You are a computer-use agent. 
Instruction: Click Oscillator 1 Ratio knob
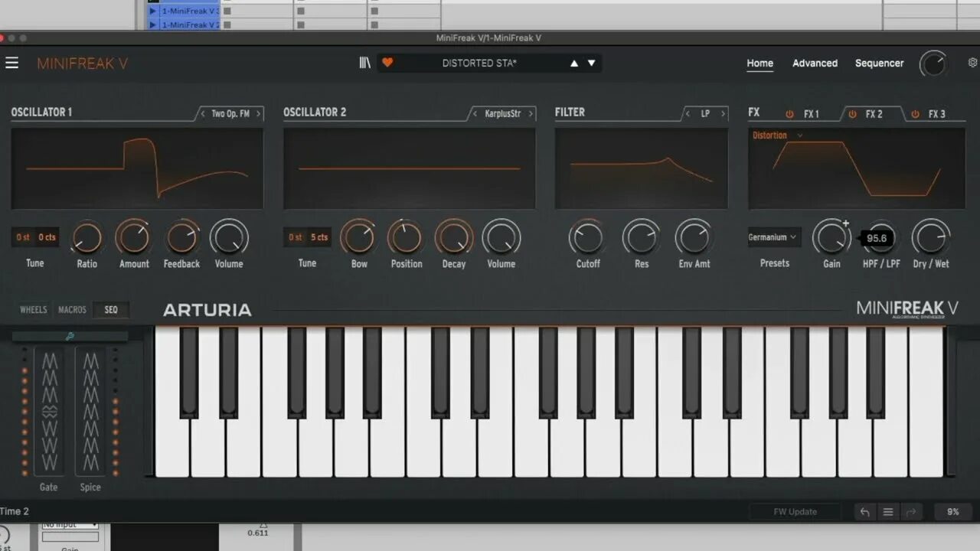tap(87, 238)
